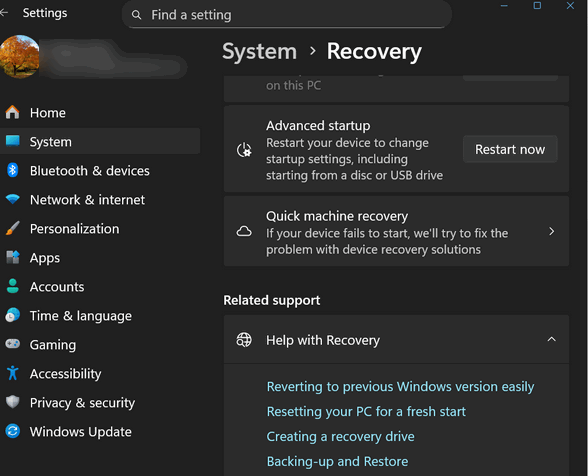Screen dimensions: 588x476
Task: Click the Advanced startup heading text
Action: pyautogui.click(x=318, y=125)
